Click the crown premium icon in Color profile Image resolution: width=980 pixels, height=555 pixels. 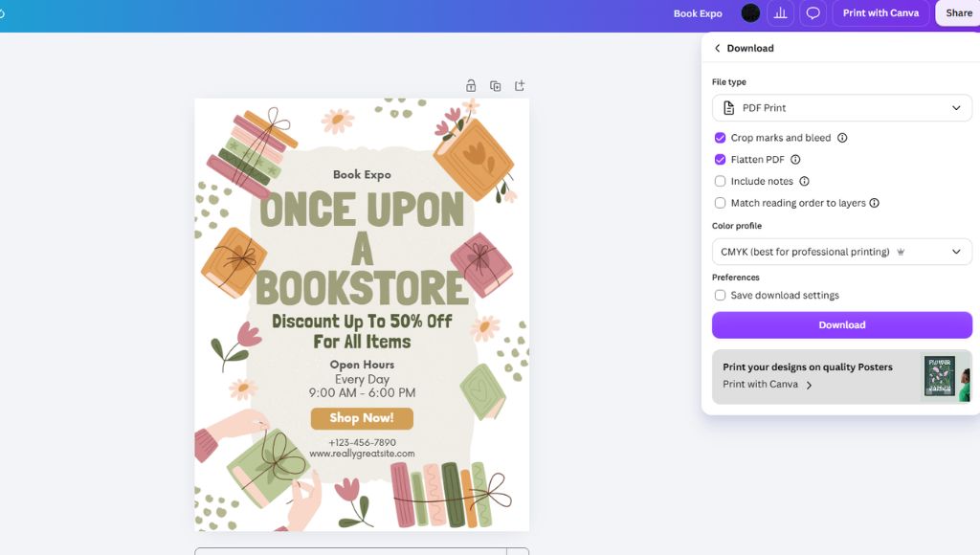(901, 252)
